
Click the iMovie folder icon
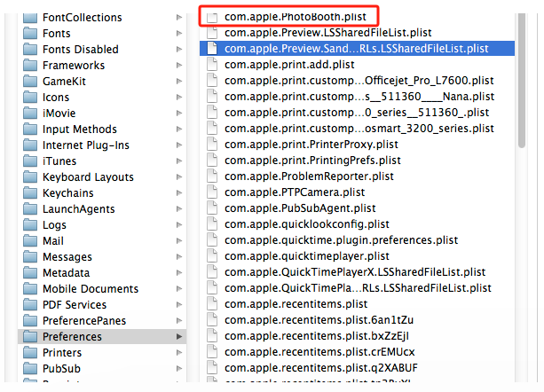[30, 113]
